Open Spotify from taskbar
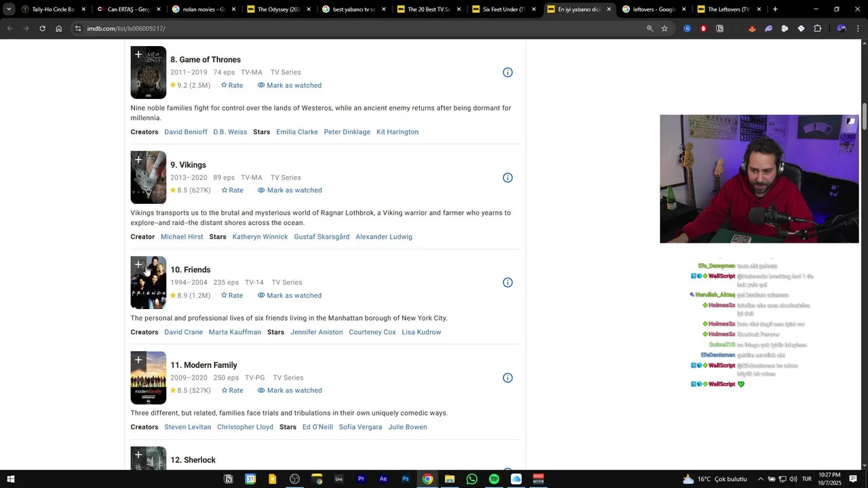 (x=494, y=479)
